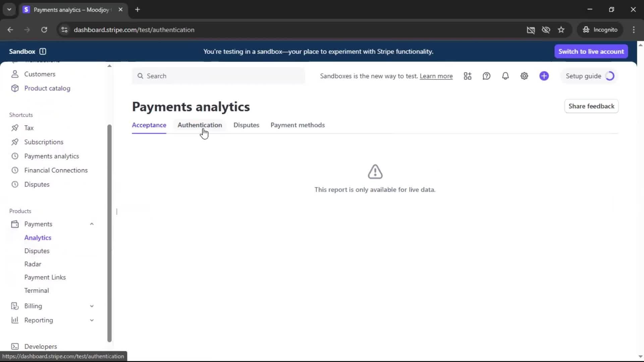Open the help question mark icon

click(x=486, y=76)
